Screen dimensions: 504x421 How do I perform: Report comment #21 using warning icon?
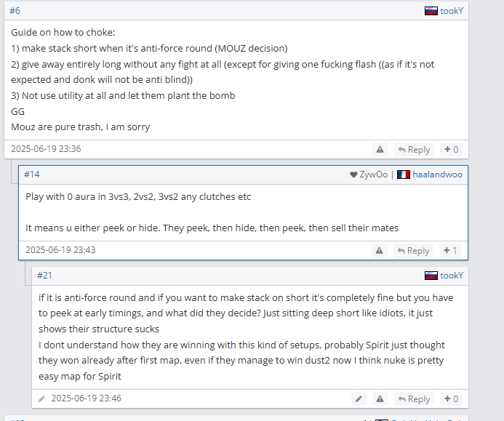380,399
